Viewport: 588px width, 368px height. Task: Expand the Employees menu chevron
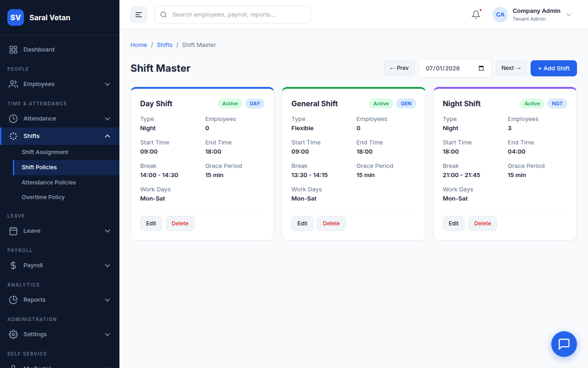[107, 84]
